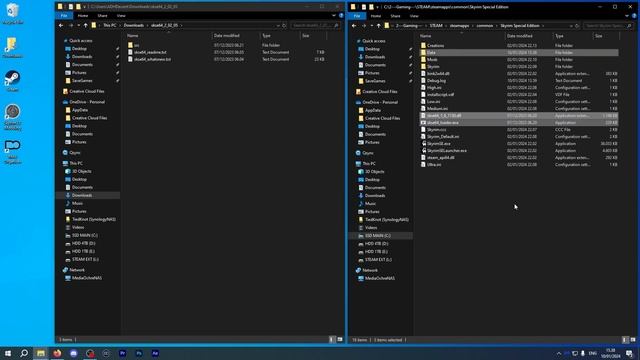Open File Explorer from the taskbar
The width and height of the screenshot is (640, 360).
pos(41,353)
